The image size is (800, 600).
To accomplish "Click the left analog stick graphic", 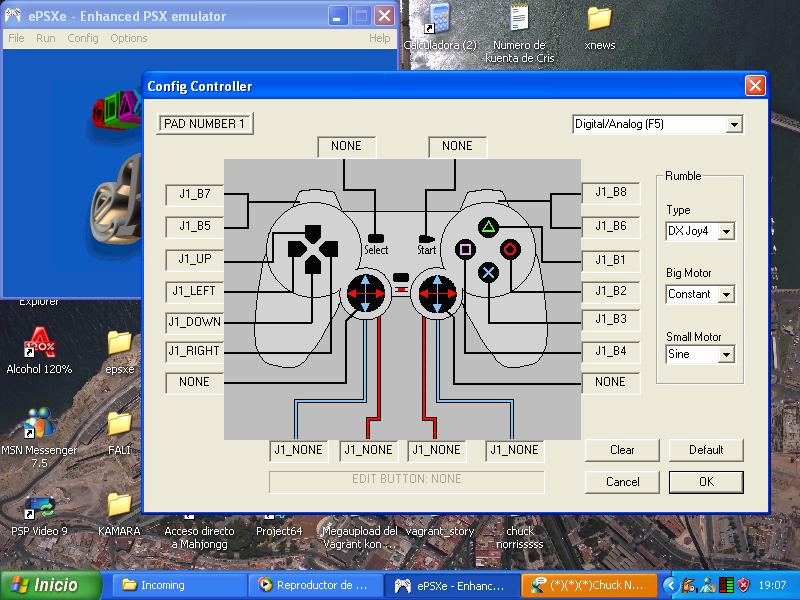I will 365,293.
